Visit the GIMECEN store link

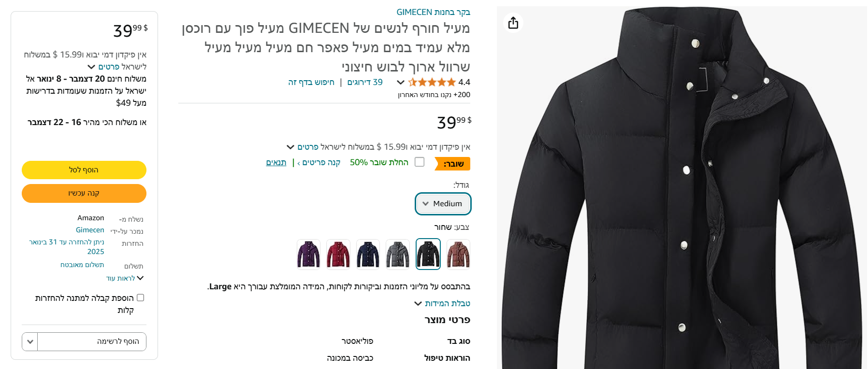coord(434,12)
